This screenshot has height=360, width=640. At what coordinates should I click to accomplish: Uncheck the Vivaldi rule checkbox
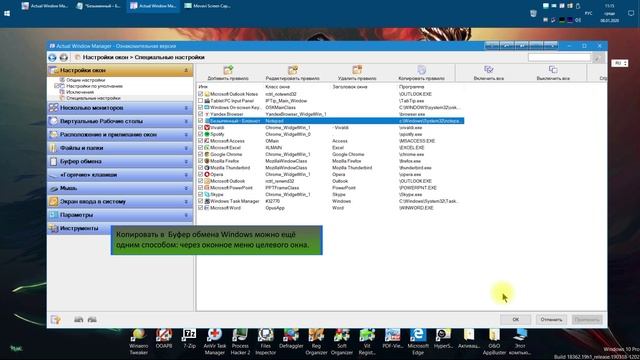tap(200, 128)
